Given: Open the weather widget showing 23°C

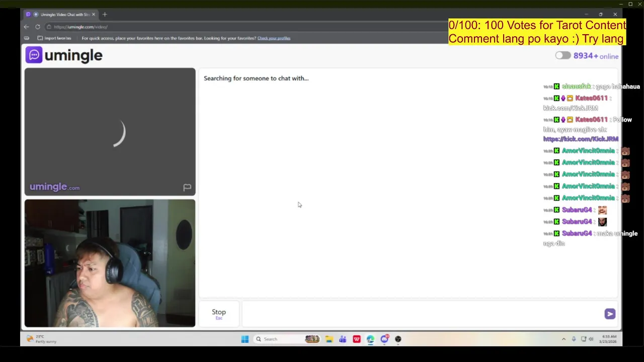Looking at the screenshot, I should [41, 339].
